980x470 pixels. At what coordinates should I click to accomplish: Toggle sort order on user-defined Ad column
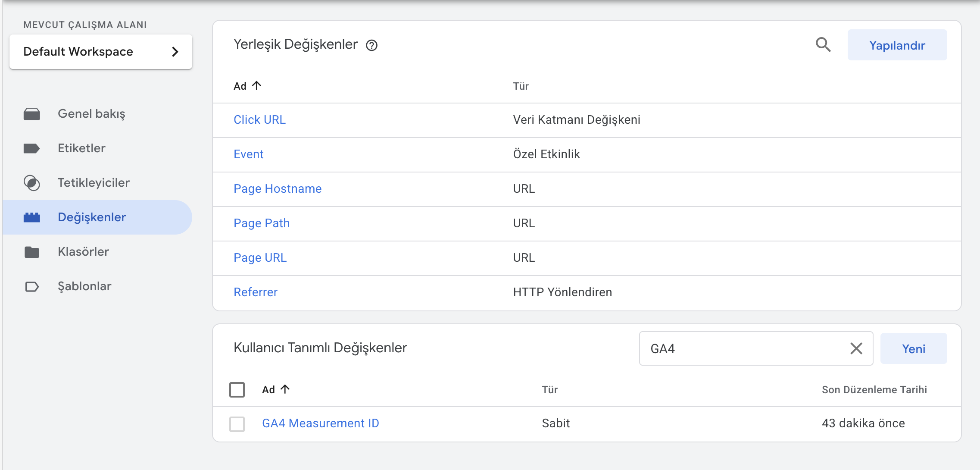click(x=285, y=389)
